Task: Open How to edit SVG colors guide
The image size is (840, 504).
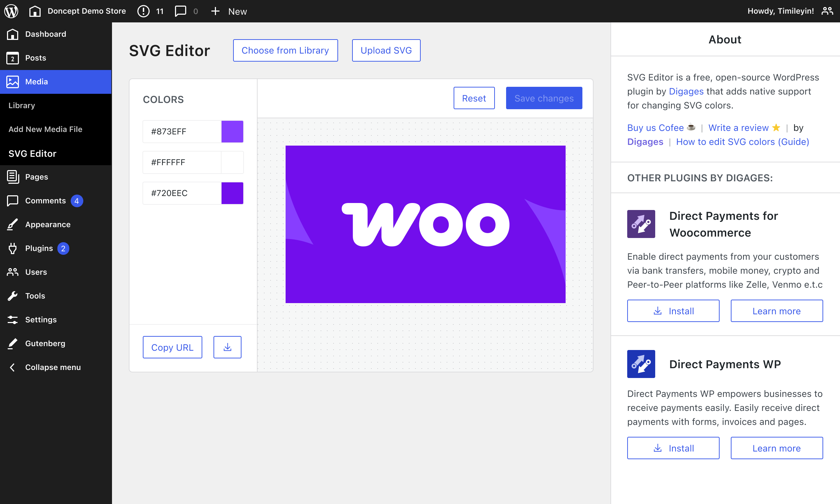Action: coord(742,142)
